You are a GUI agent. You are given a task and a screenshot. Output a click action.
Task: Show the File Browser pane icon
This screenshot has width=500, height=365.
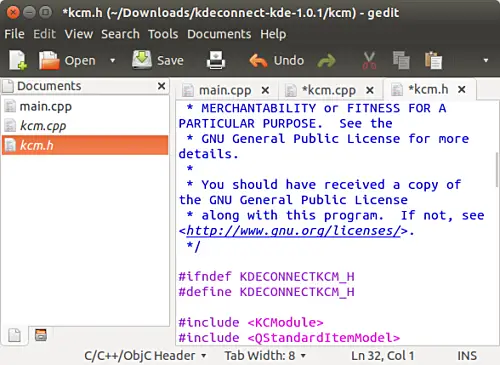pyautogui.click(x=41, y=335)
